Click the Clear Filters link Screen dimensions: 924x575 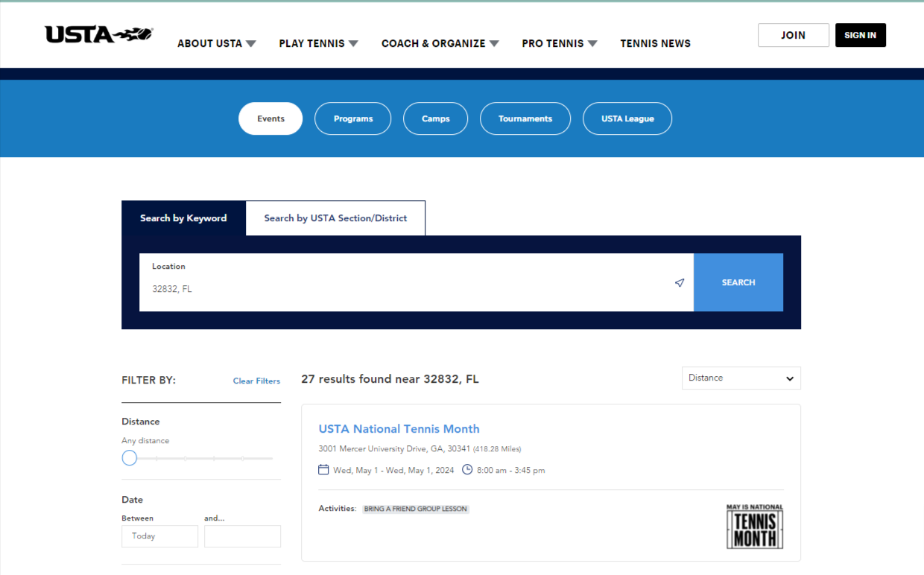click(256, 381)
